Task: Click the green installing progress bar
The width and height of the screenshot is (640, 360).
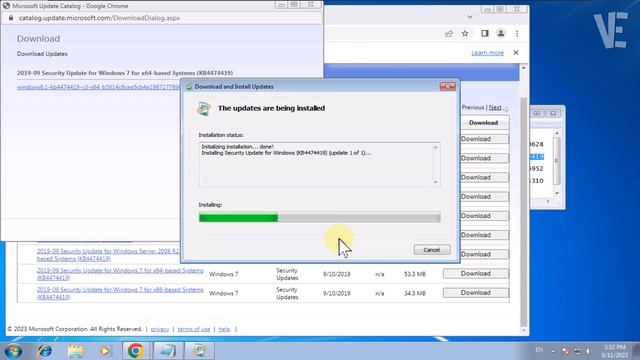Action: (x=320, y=218)
